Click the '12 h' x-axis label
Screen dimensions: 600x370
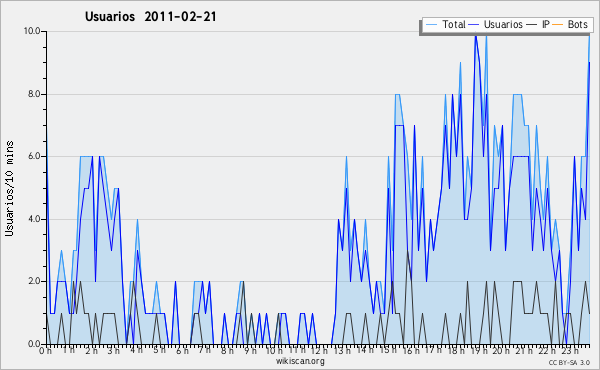[319, 350]
